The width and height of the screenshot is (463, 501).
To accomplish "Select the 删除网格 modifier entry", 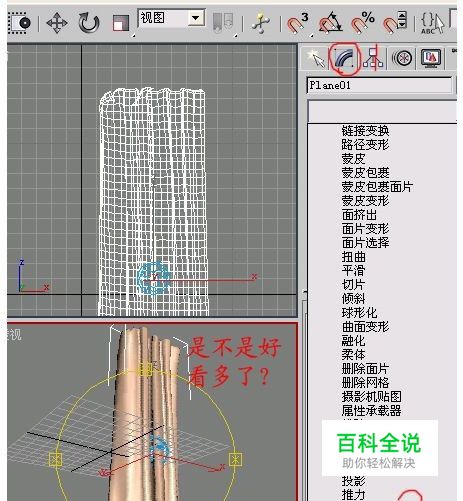I will pos(365,382).
